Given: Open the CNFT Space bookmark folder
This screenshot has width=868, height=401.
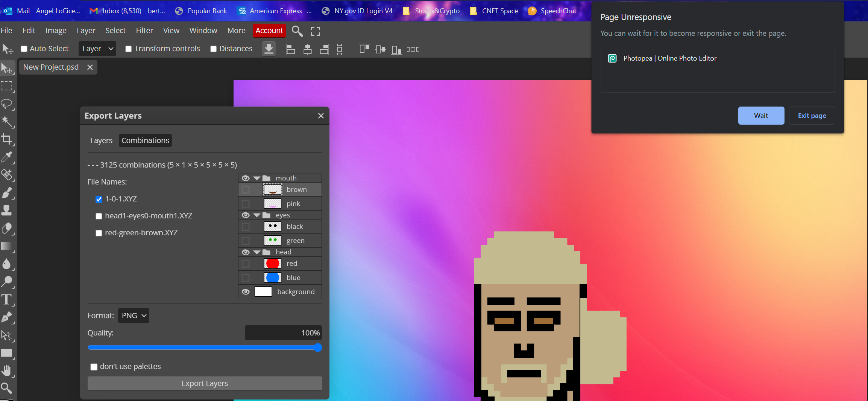Looking at the screenshot, I should 494,11.
